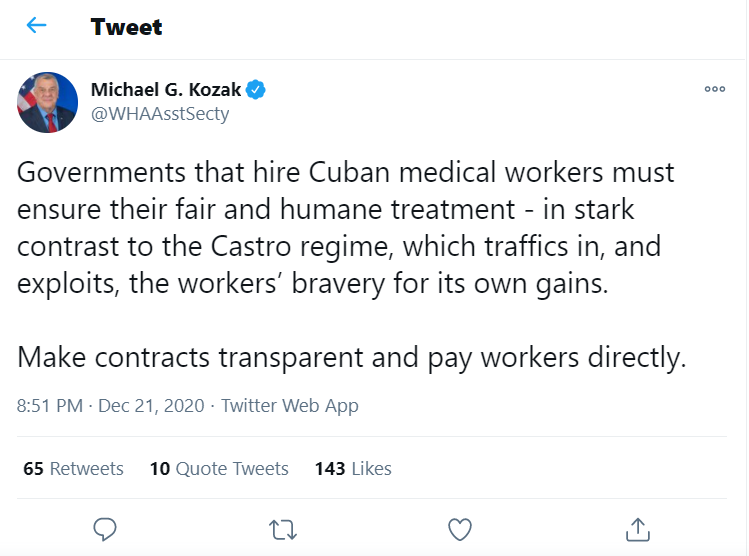Click the reply speech bubble icon
Viewport: 749px width, 556px height.
click(x=105, y=527)
